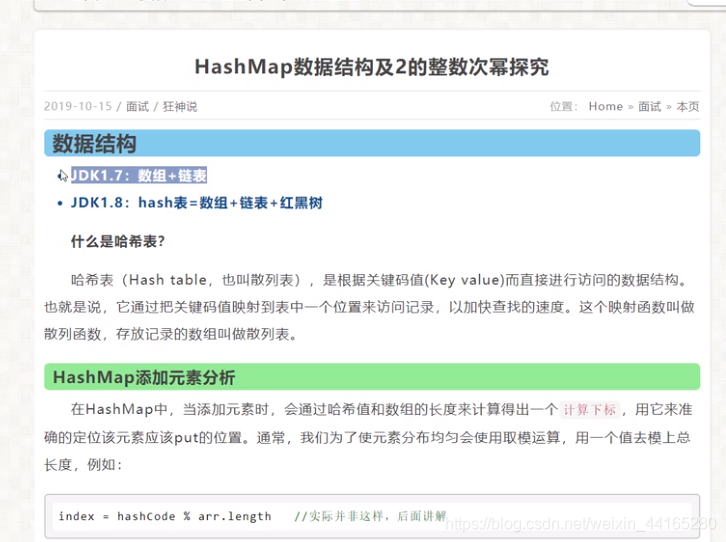Click the 什么是哈希表? subheading
This screenshot has width=726, height=542.
[118, 241]
